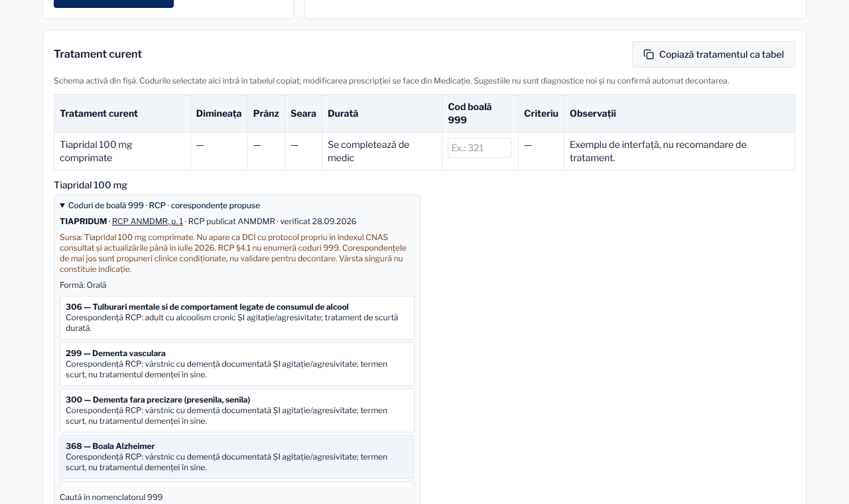Click the Seara column header

[303, 113]
